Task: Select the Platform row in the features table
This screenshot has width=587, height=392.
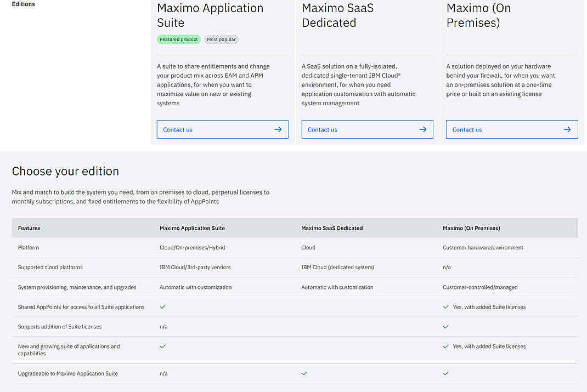Action: click(29, 247)
